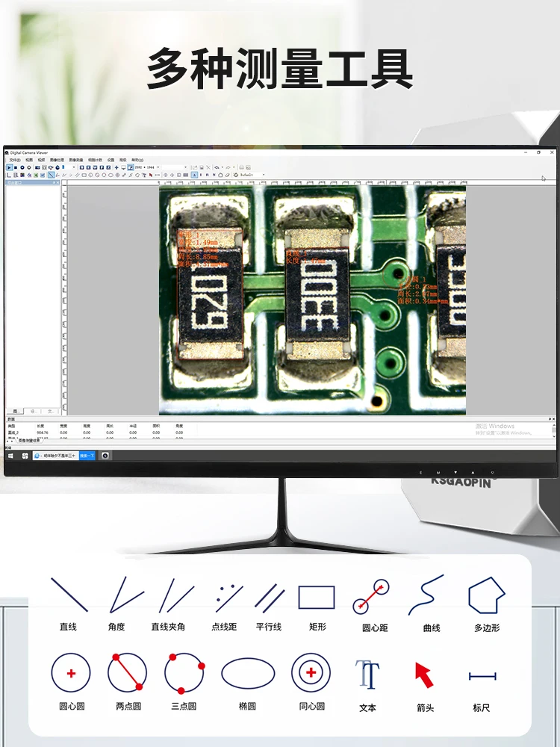Select the 文本 text tool icon
The image size is (560, 747).
(367, 675)
